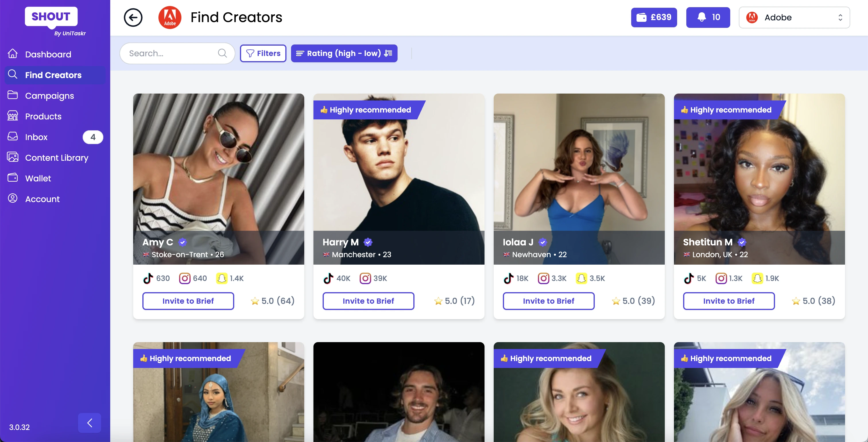This screenshot has height=442, width=868.
Task: Select the Dashboard home icon in the sidebar
Action: point(12,54)
